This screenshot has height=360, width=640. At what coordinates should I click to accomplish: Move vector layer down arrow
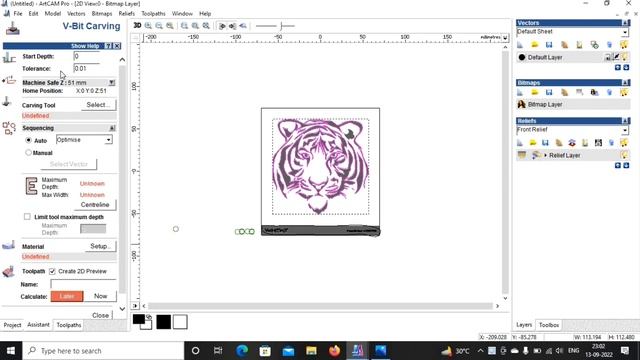(x=626, y=67)
